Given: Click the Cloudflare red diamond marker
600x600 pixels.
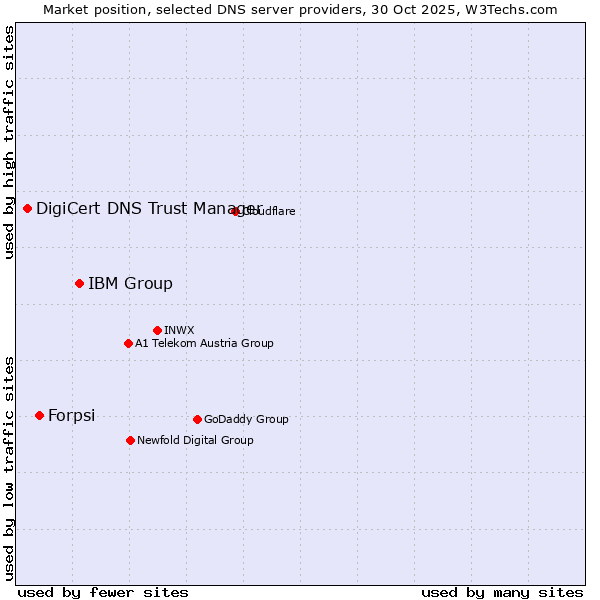Looking at the screenshot, I should (236, 211).
